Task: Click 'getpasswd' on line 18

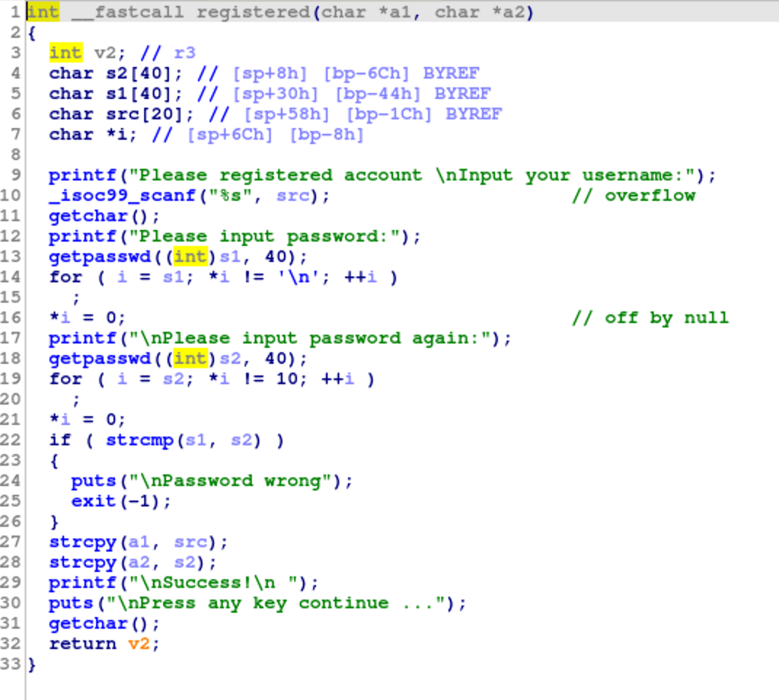Action: click(99, 359)
